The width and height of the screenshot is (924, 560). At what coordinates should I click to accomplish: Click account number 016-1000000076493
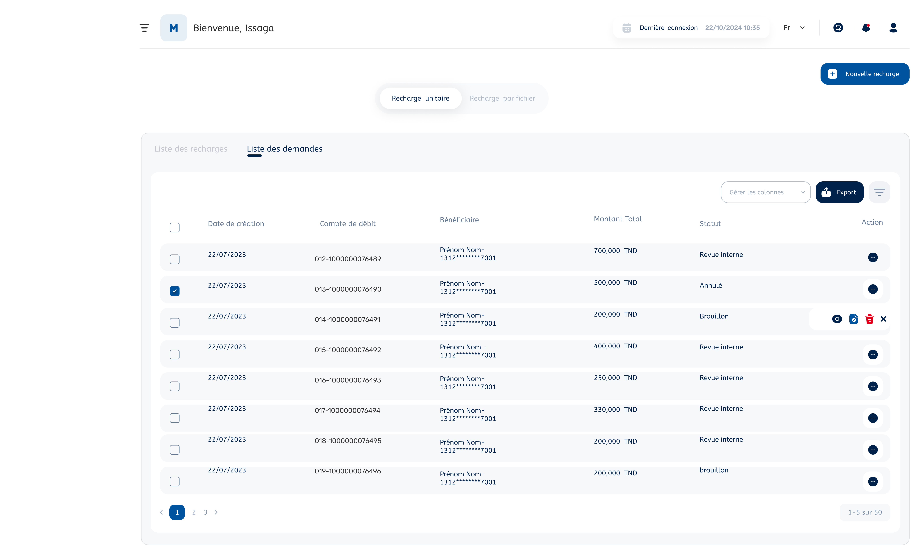(348, 380)
